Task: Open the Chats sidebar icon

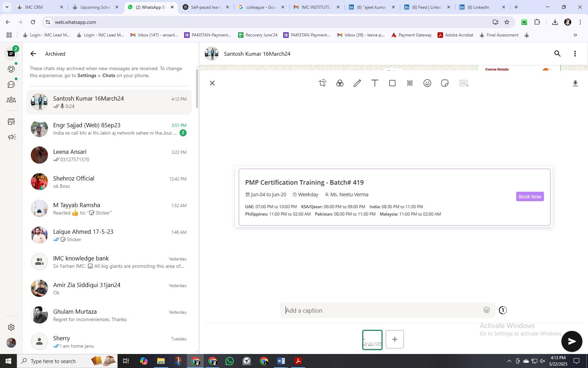Action: [x=11, y=54]
